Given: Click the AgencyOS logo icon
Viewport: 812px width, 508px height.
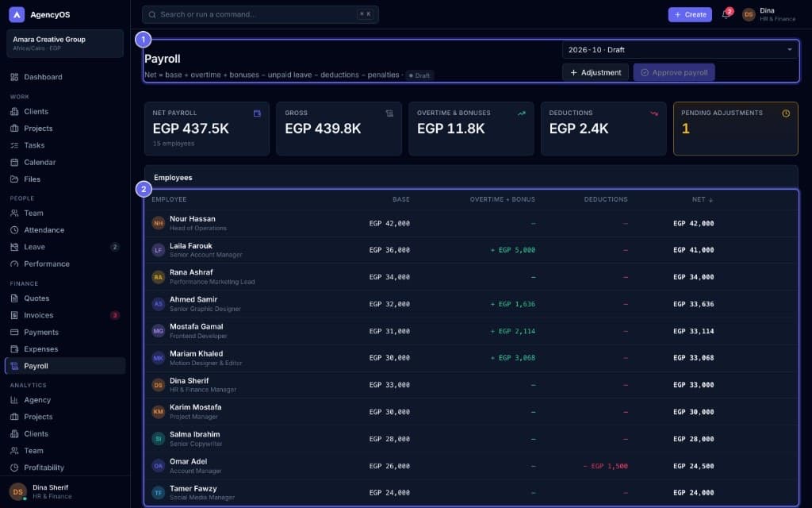Looking at the screenshot, I should click(17, 14).
